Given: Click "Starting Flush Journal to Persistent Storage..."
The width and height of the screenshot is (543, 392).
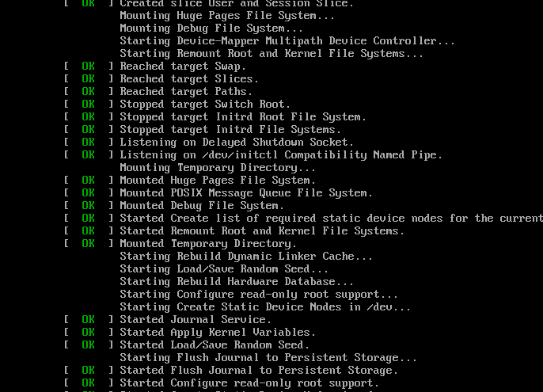Looking at the screenshot, I should click(x=268, y=358).
